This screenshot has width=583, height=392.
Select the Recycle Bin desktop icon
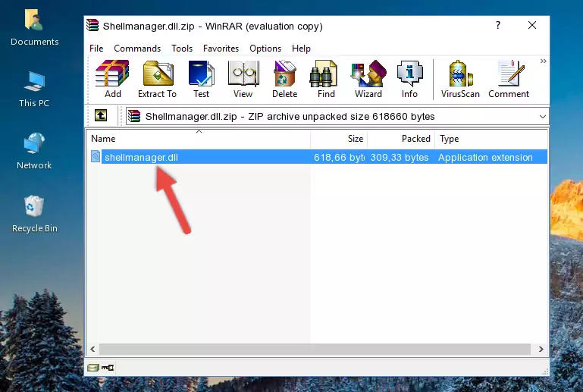tap(35, 215)
